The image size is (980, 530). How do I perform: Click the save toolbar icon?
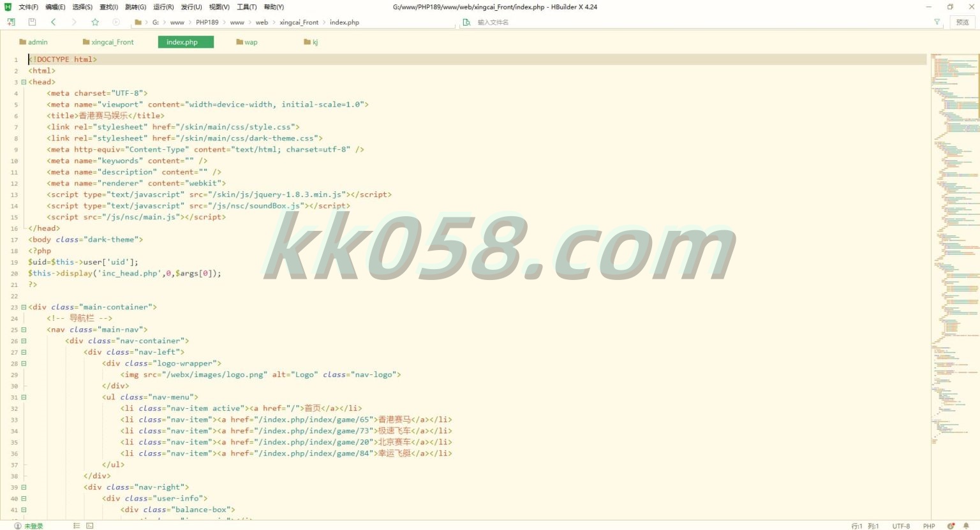click(x=32, y=22)
